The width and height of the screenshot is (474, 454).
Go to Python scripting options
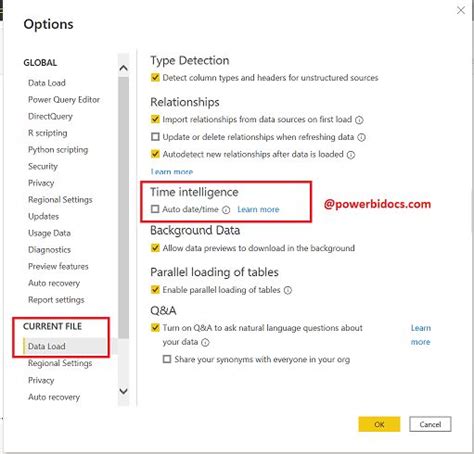click(58, 149)
